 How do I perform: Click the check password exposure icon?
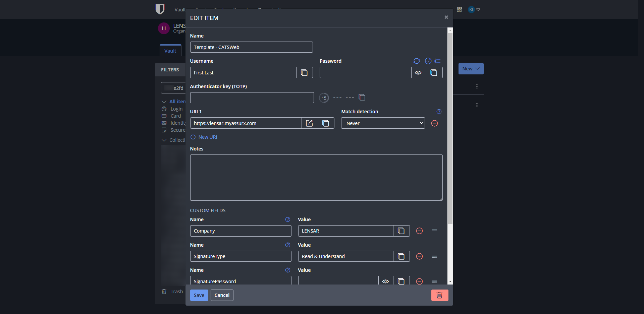click(428, 61)
